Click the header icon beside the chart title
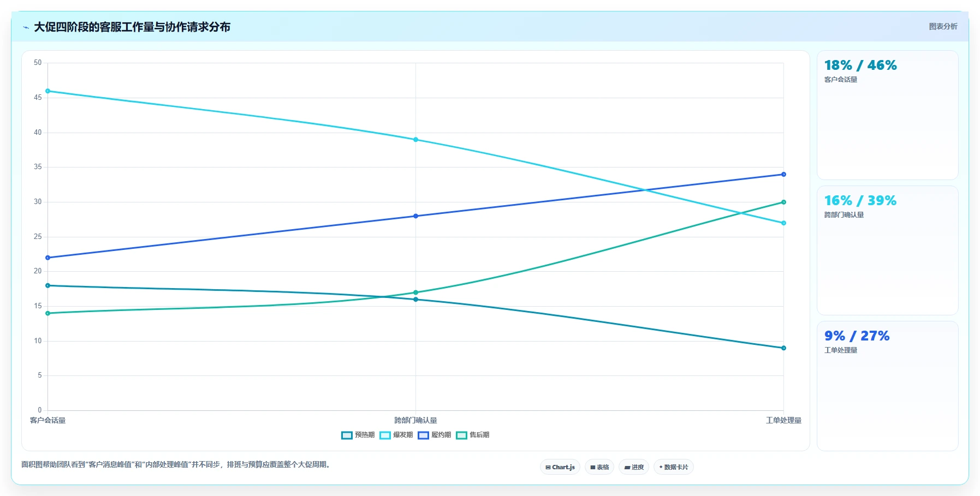This screenshot has height=496, width=980. coord(26,27)
